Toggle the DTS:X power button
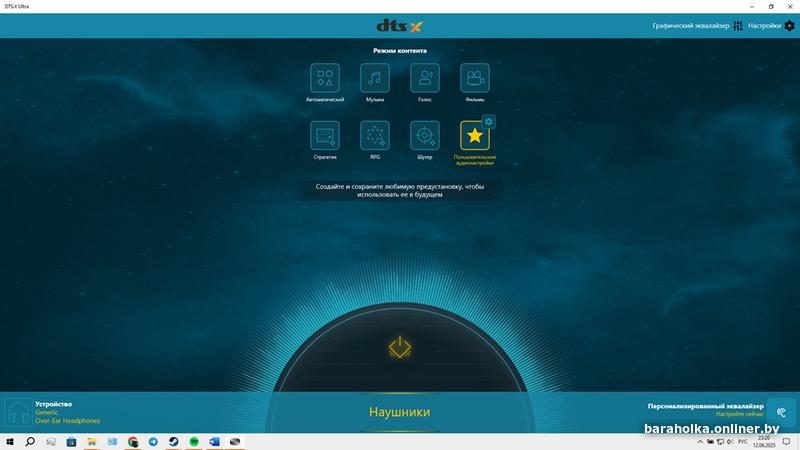The image size is (800, 450). coord(399,347)
